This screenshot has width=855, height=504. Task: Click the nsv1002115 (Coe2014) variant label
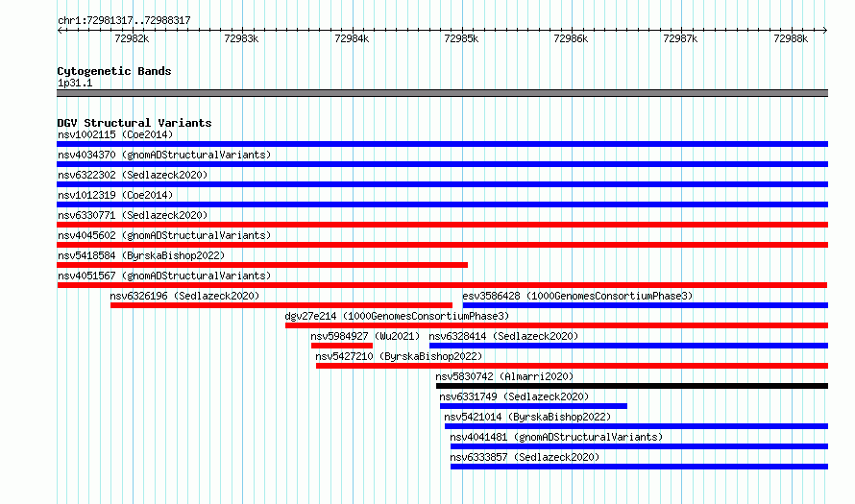tap(115, 134)
